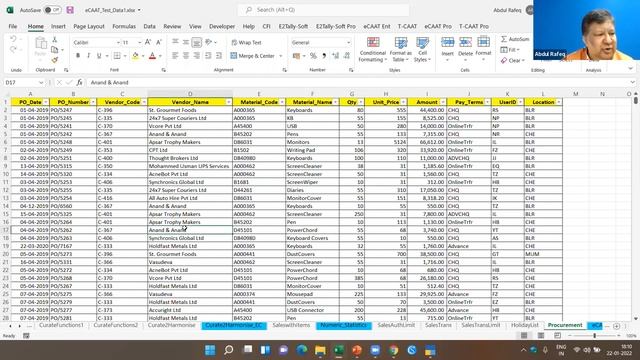Image resolution: width=640 pixels, height=360 pixels.
Task: Toggle the AutoSave switch
Action: point(52,10)
